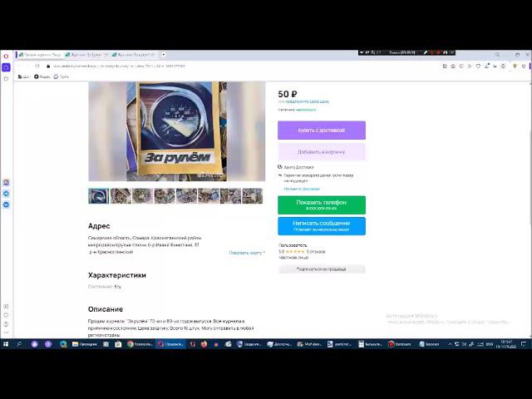
Task: Open the history clock icon in sidebar
Action: pos(6,324)
